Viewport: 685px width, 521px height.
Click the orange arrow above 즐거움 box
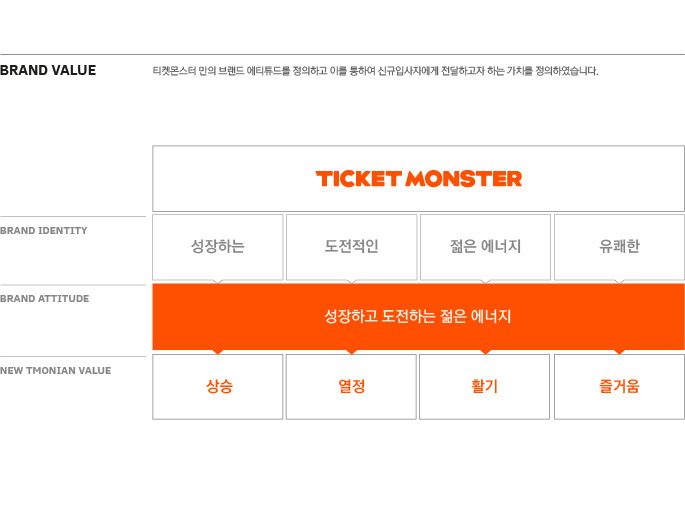(619, 352)
